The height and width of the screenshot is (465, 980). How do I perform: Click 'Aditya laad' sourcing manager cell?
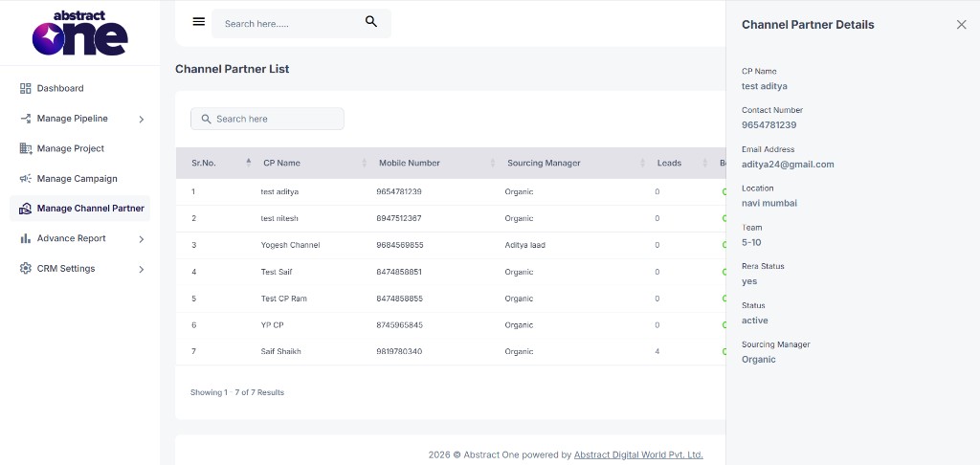(525, 245)
